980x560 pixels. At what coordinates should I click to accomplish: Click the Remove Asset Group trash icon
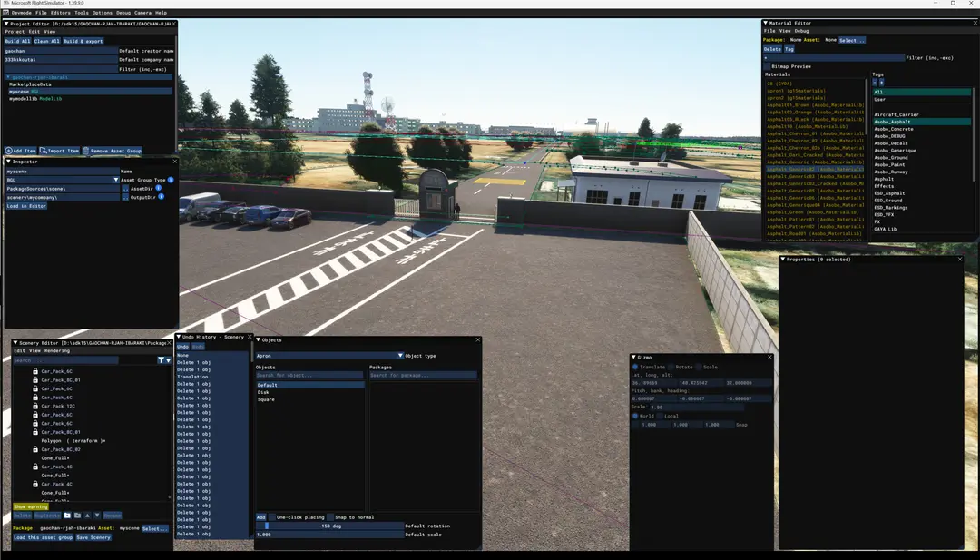coord(85,151)
